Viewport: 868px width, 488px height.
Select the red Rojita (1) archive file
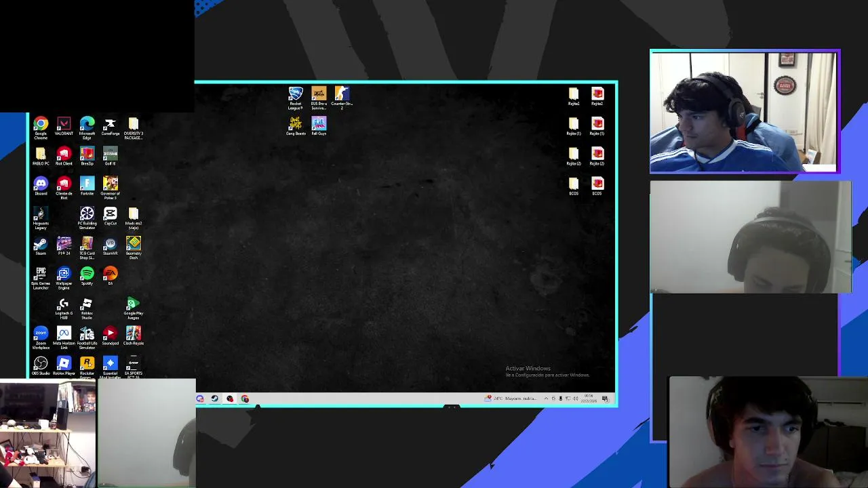[597, 126]
